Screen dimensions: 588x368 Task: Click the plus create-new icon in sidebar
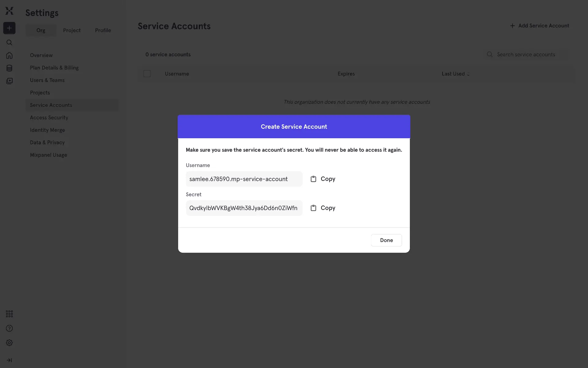tap(9, 28)
